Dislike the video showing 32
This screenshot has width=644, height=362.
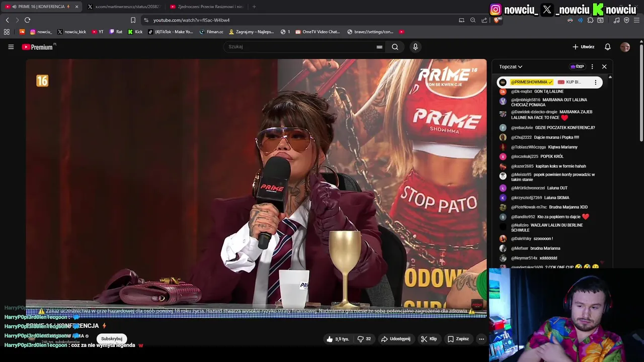point(364,339)
